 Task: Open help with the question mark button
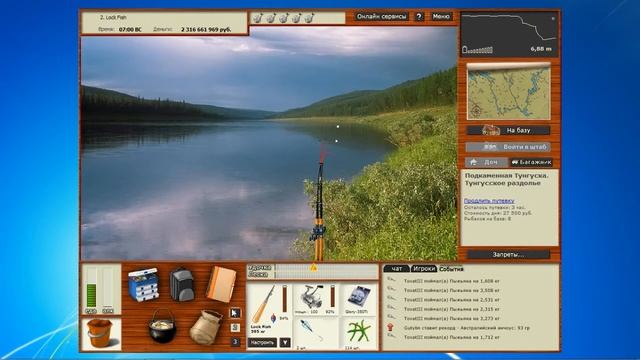point(419,17)
